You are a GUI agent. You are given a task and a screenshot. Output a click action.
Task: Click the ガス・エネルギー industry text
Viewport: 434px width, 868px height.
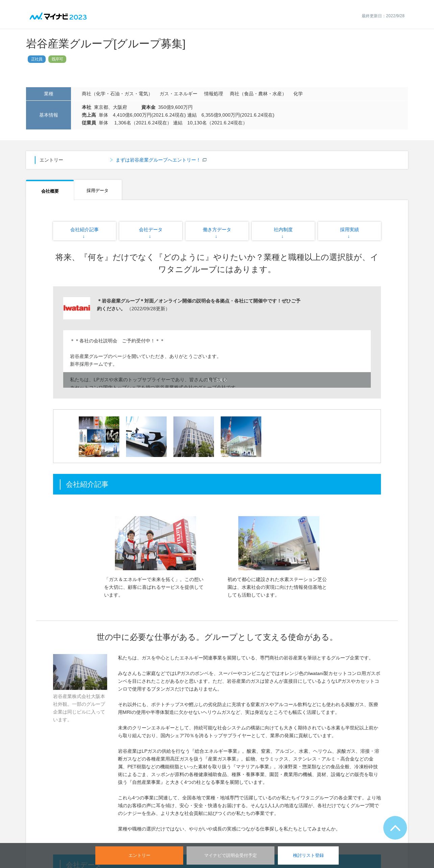point(178,94)
